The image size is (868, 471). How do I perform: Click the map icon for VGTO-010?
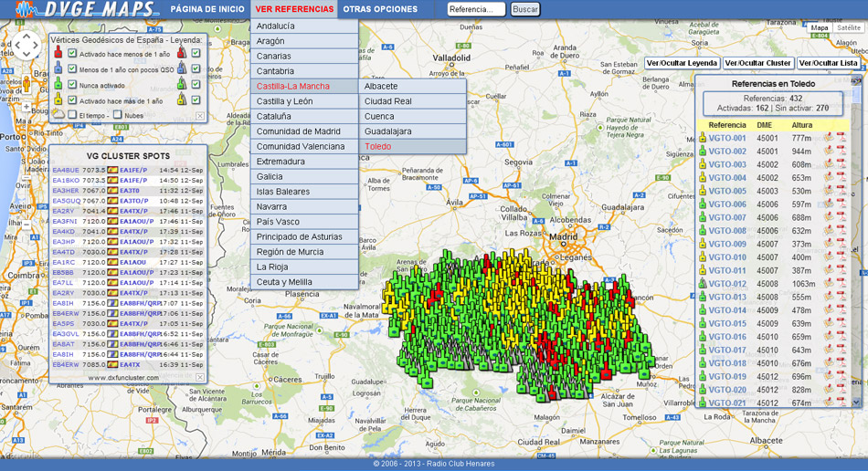pos(829,257)
